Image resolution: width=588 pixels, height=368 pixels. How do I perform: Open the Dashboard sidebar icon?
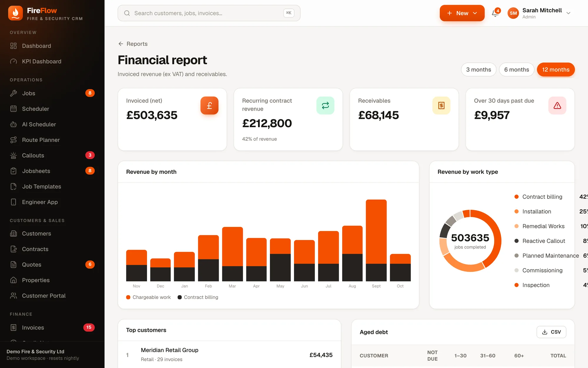pyautogui.click(x=14, y=46)
